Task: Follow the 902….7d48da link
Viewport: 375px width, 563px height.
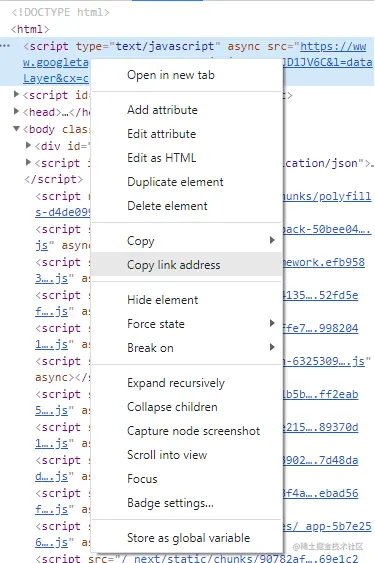Action: coord(320,460)
